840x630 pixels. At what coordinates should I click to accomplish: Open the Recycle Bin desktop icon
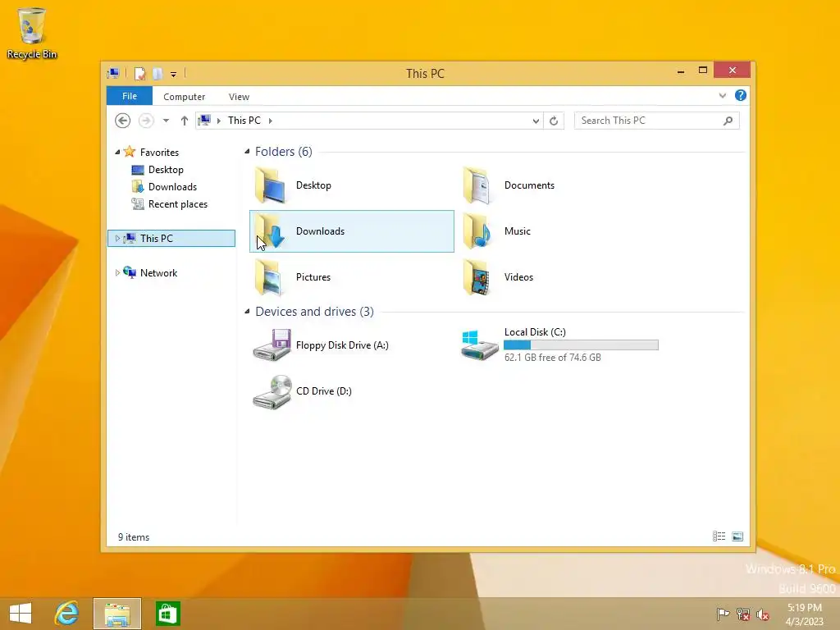tap(32, 33)
